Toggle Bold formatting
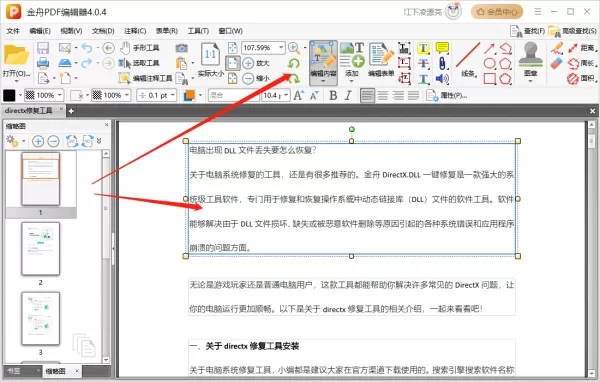 (333, 95)
